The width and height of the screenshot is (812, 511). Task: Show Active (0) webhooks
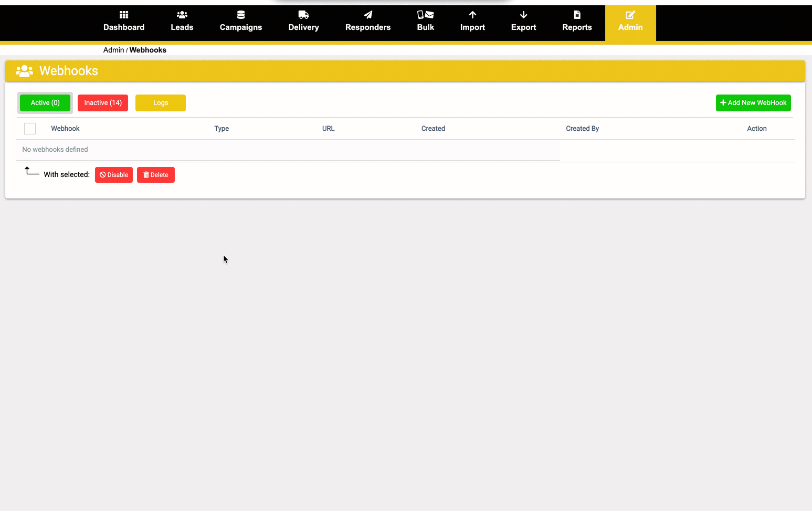[45, 103]
